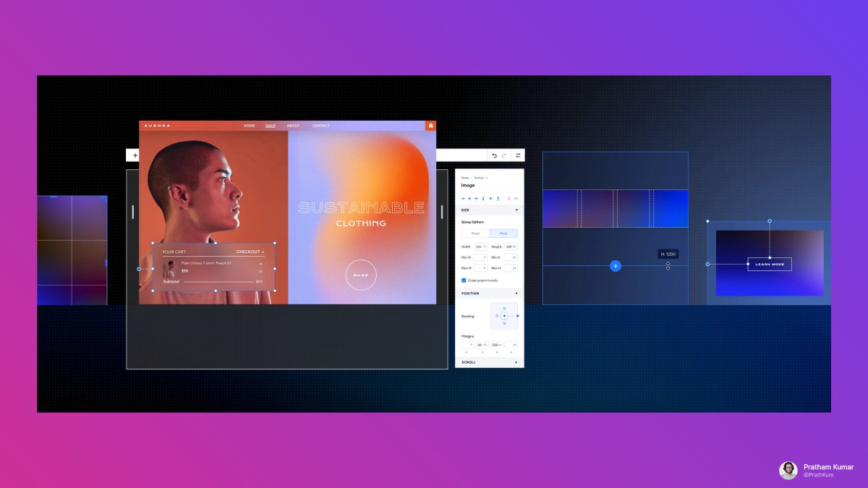Open the CONTACT menu item
Image resolution: width=868 pixels, height=488 pixels.
321,126
